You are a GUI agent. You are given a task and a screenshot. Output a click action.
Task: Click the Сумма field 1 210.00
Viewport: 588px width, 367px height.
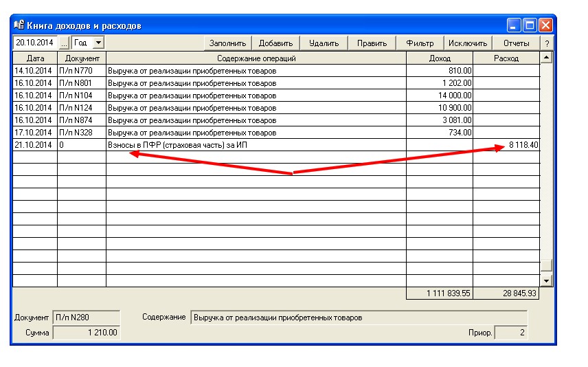(87, 333)
